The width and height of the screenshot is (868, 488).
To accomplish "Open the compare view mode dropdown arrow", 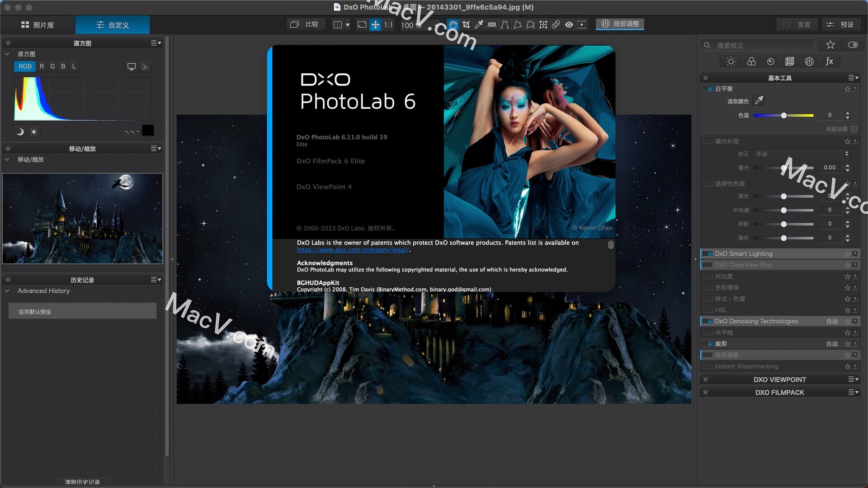I will 348,25.
